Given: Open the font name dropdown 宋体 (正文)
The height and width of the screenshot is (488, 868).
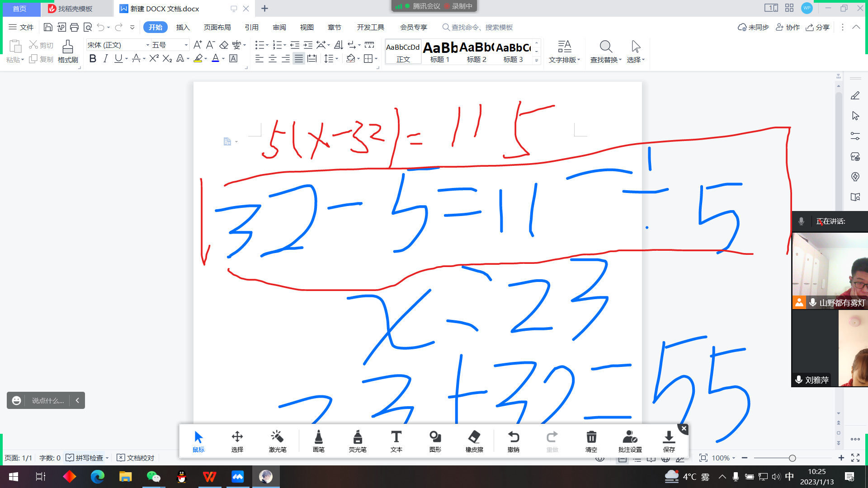Looking at the screenshot, I should coord(147,45).
